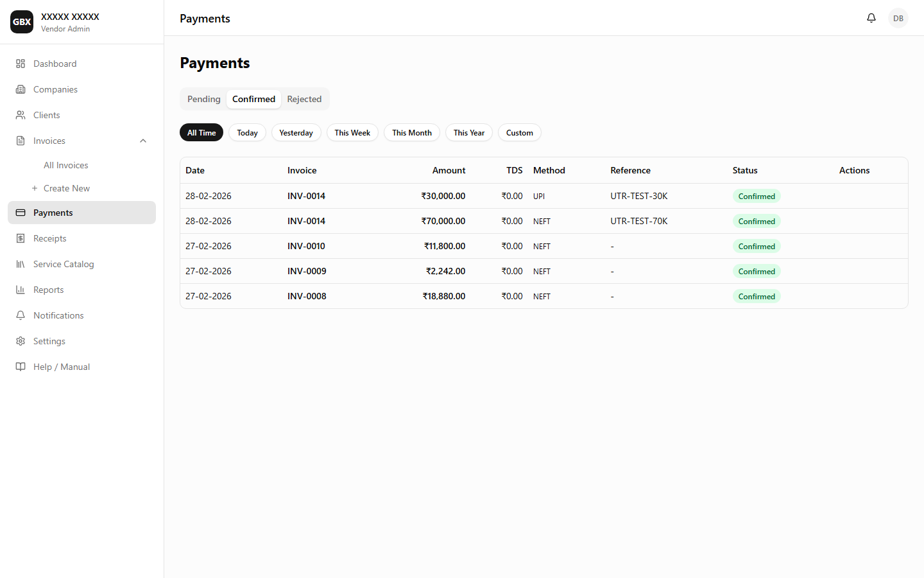The width and height of the screenshot is (924, 578).
Task: Open invoice INV-0009
Action: coord(307,271)
